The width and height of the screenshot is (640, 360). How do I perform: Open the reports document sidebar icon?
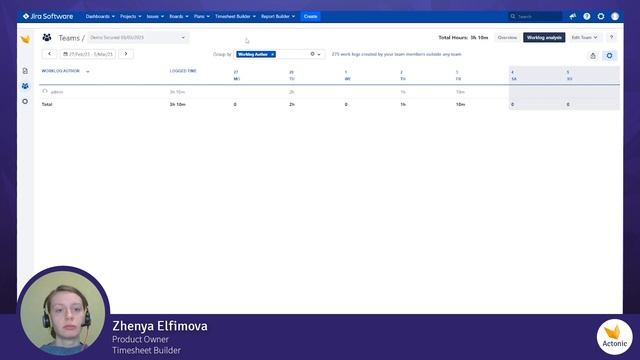(x=25, y=71)
